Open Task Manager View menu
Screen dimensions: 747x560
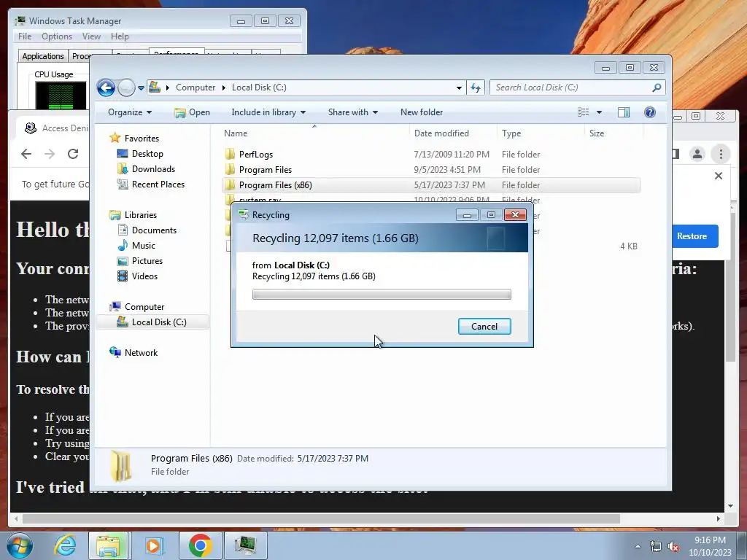coord(91,36)
